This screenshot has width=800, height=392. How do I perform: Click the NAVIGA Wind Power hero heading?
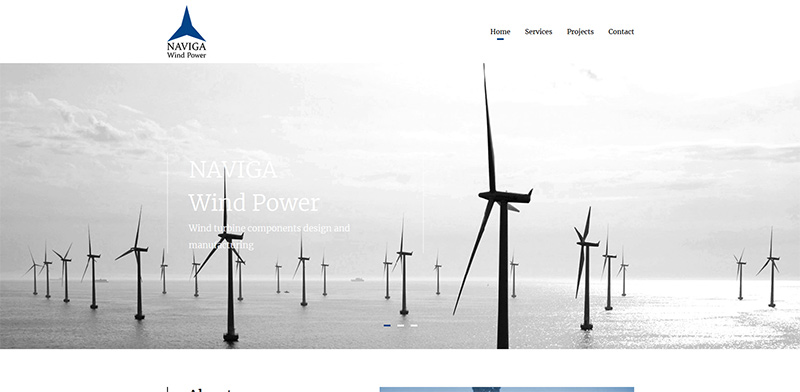pos(254,186)
